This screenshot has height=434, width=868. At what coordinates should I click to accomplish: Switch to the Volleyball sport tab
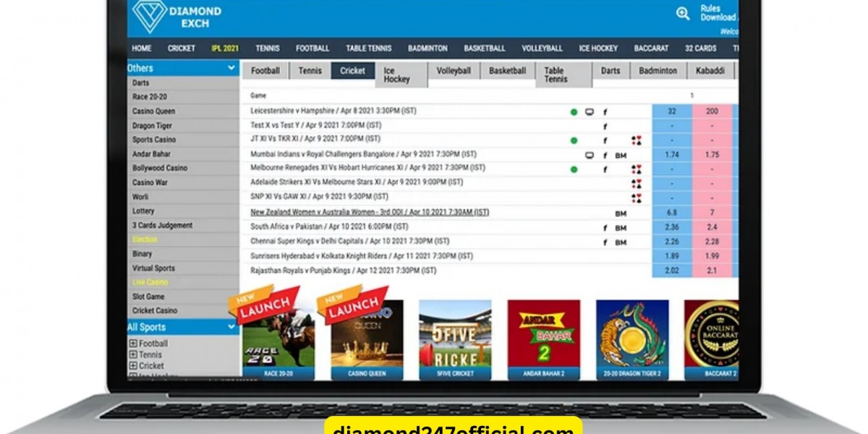[454, 71]
